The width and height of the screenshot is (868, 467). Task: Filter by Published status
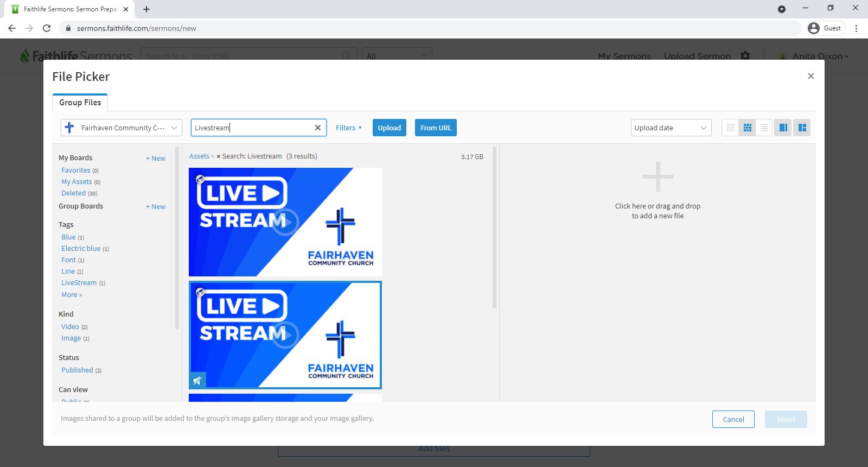pos(77,370)
